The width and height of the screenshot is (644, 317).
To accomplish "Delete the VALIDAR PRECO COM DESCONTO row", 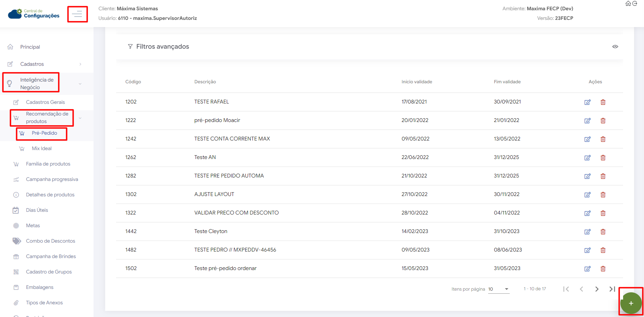I will [603, 213].
